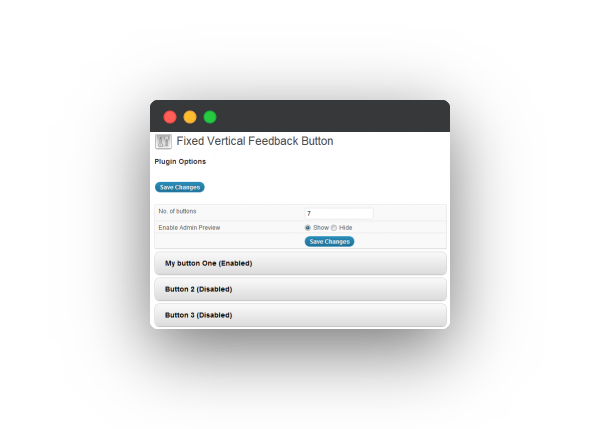Expand the My button One (Enabled) panel

point(300,263)
